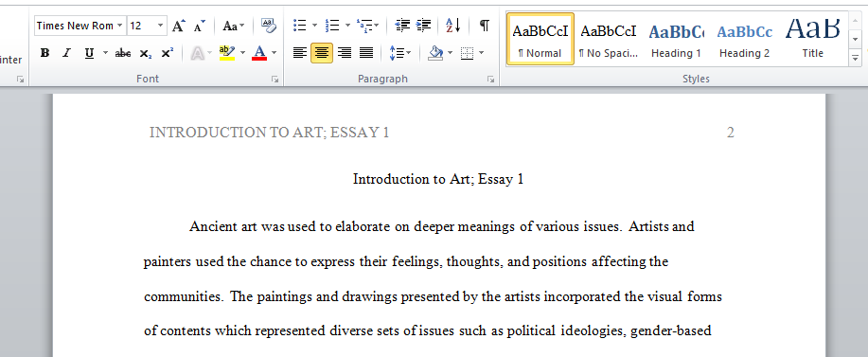Click the word 'communities' in the paragraph
The image size is (868, 357).
(x=184, y=296)
